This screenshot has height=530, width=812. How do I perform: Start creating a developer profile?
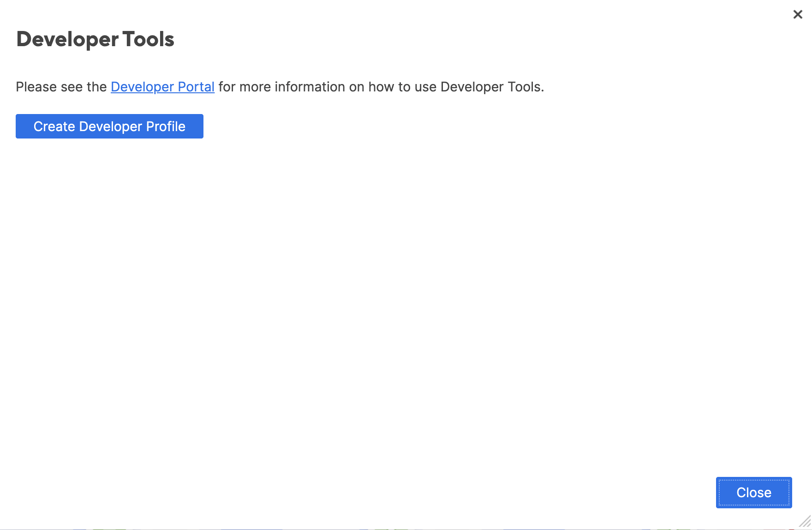coord(109,126)
